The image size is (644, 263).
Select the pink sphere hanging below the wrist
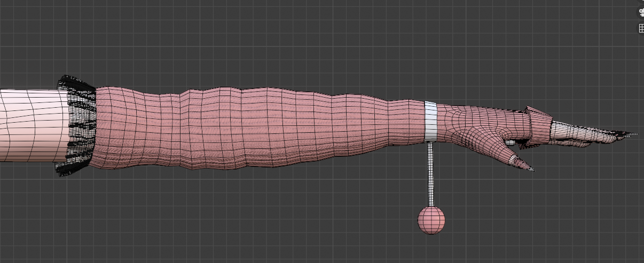point(431,220)
